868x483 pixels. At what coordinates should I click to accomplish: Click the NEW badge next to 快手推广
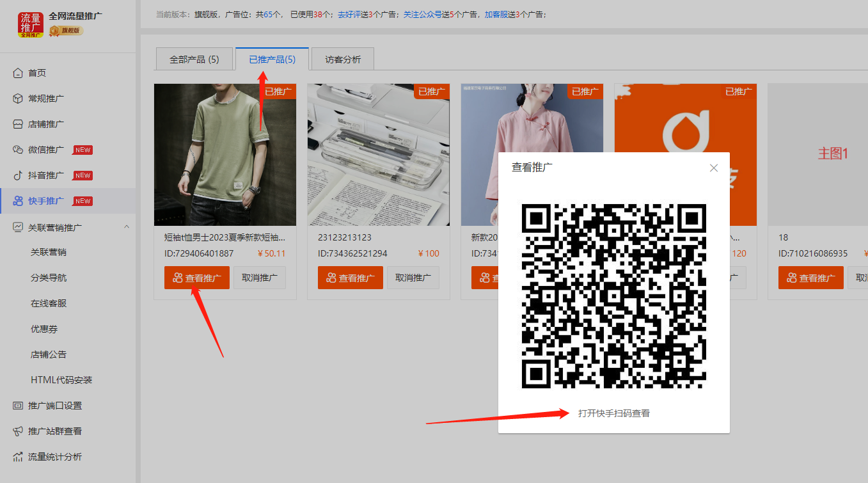point(83,201)
